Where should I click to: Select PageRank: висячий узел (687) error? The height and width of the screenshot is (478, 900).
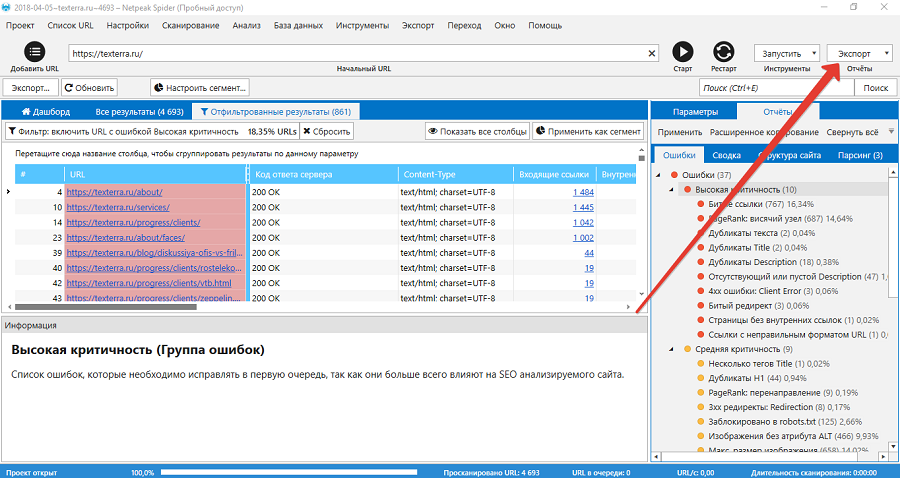point(780,219)
